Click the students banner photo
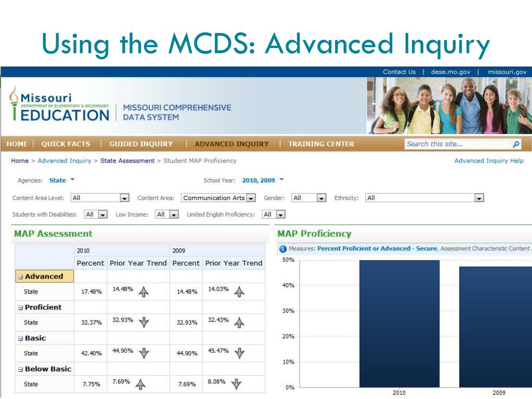Screen dimensions: 532x399 [x=449, y=105]
